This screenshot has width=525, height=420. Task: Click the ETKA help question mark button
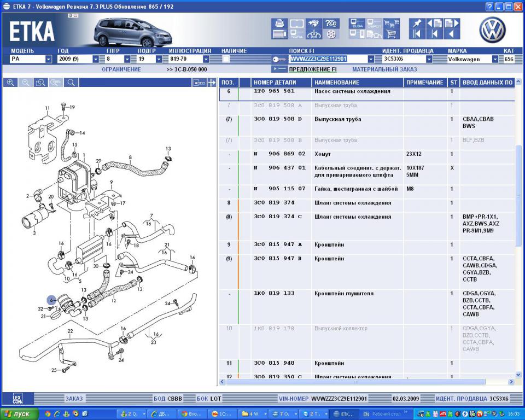click(x=489, y=7)
